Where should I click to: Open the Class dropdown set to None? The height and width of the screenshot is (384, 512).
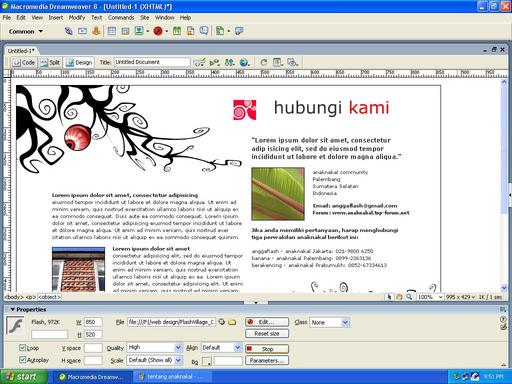point(329,322)
